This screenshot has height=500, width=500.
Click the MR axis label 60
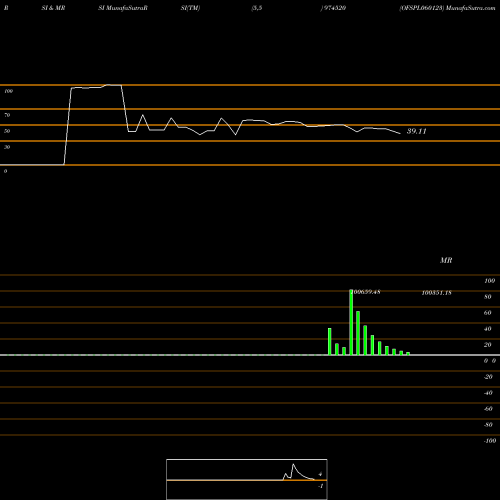487,313
